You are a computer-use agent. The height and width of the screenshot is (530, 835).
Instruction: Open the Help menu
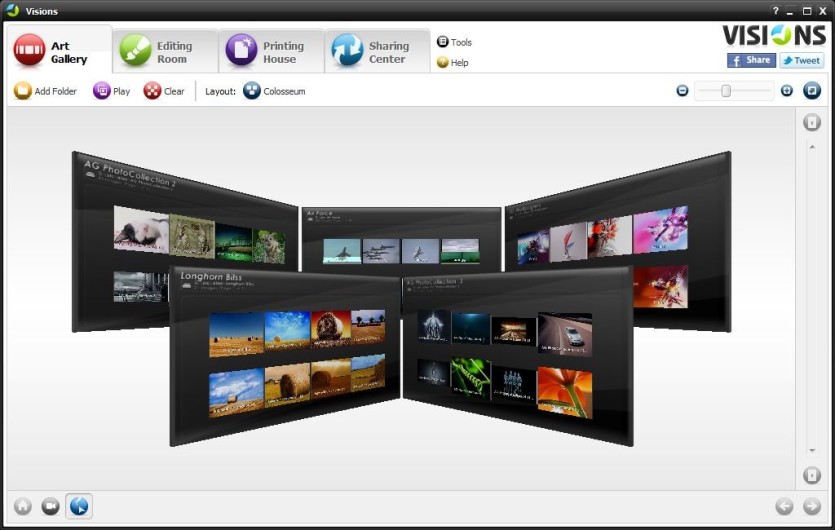coord(452,63)
